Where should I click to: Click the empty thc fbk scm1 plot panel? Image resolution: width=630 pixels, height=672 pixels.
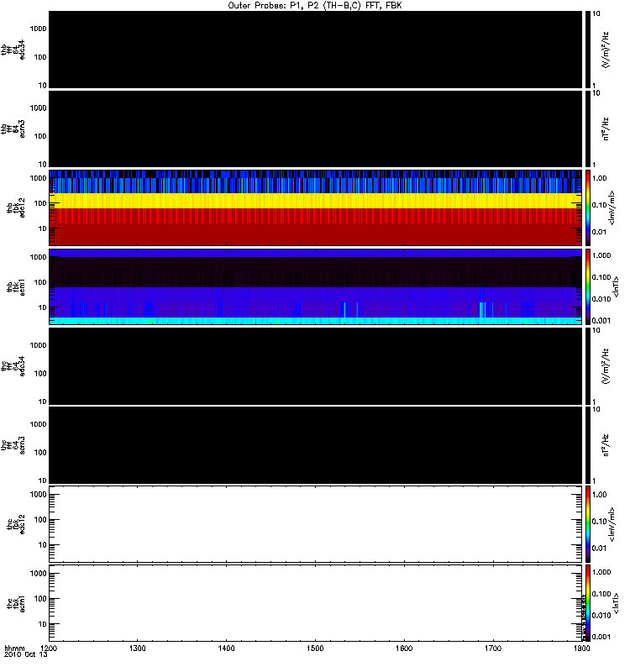pyautogui.click(x=315, y=603)
